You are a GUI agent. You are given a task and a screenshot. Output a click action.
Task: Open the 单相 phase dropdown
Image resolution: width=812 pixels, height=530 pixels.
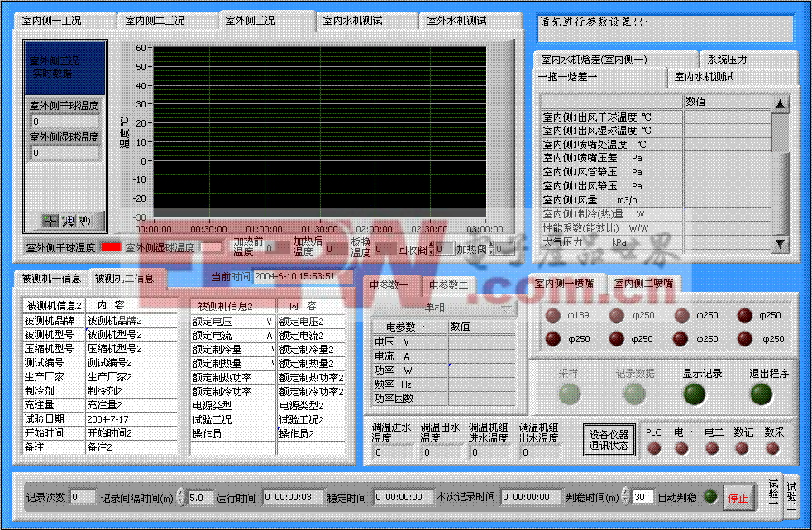(x=444, y=308)
